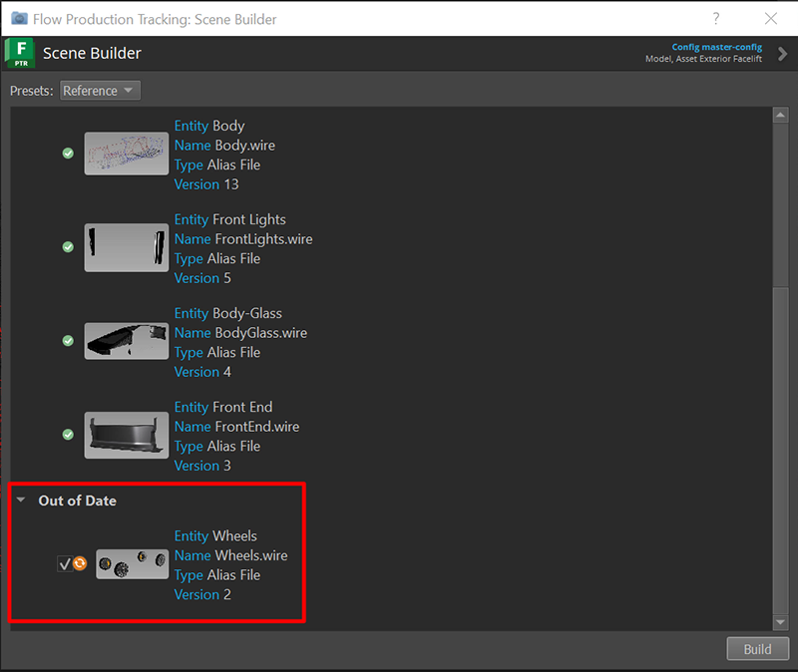
Task: Click the Wheels.wire thumbnail
Action: (133, 563)
